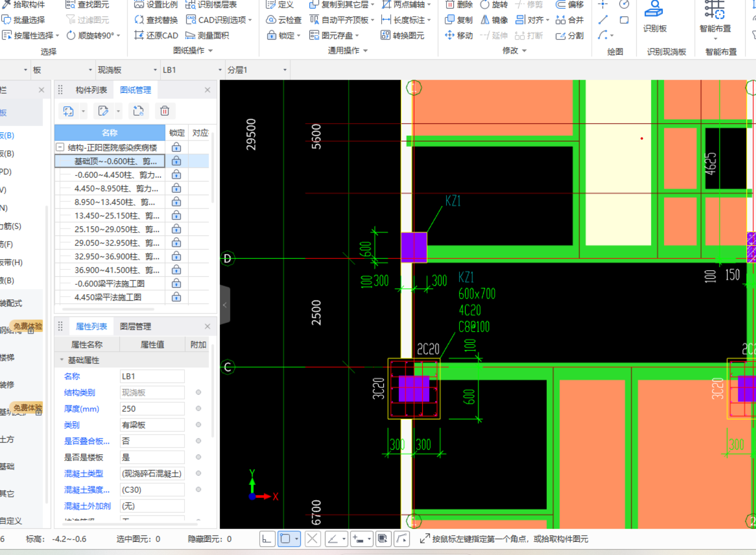This screenshot has width=756, height=555.
Task: Toggle lock for -0.600梁平法施工图 drawing
Action: [176, 283]
